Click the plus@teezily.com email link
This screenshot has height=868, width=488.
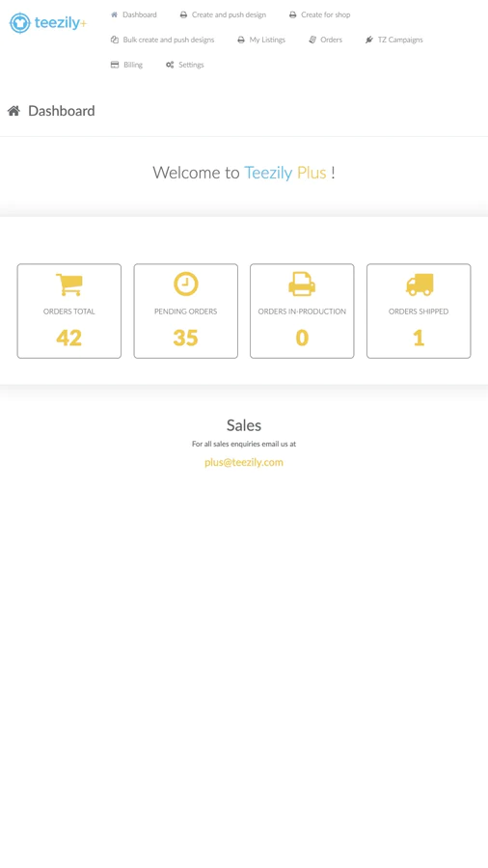coord(244,462)
